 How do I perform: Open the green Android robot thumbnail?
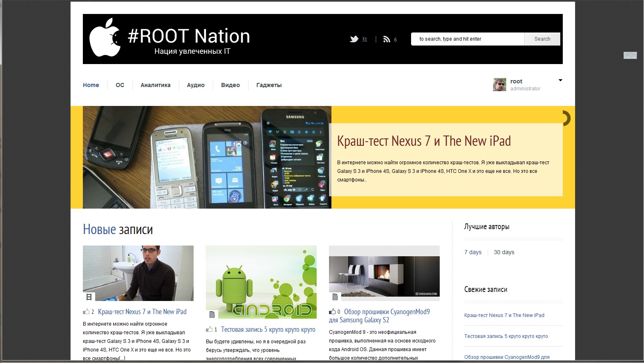(261, 282)
